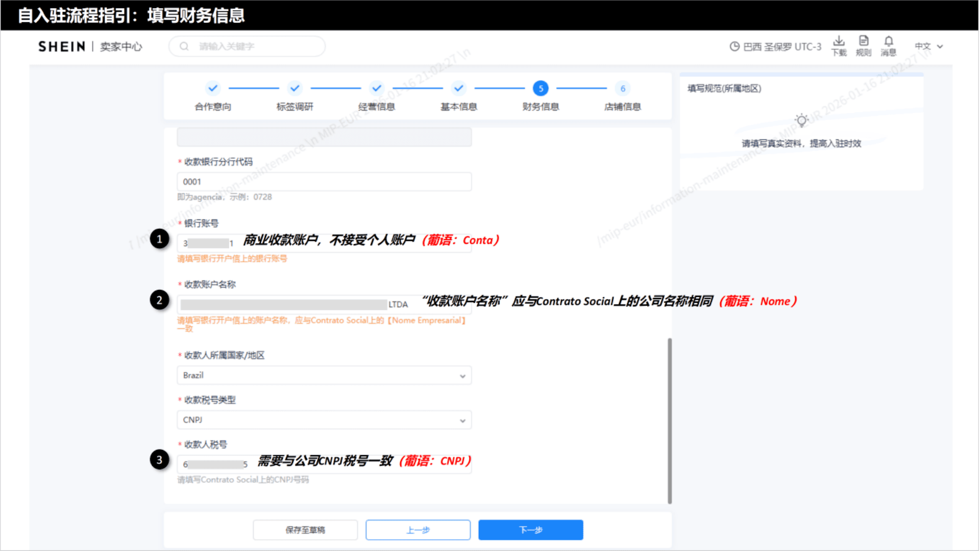Click the 保存至草稿 button
The image size is (980, 551).
coord(305,530)
